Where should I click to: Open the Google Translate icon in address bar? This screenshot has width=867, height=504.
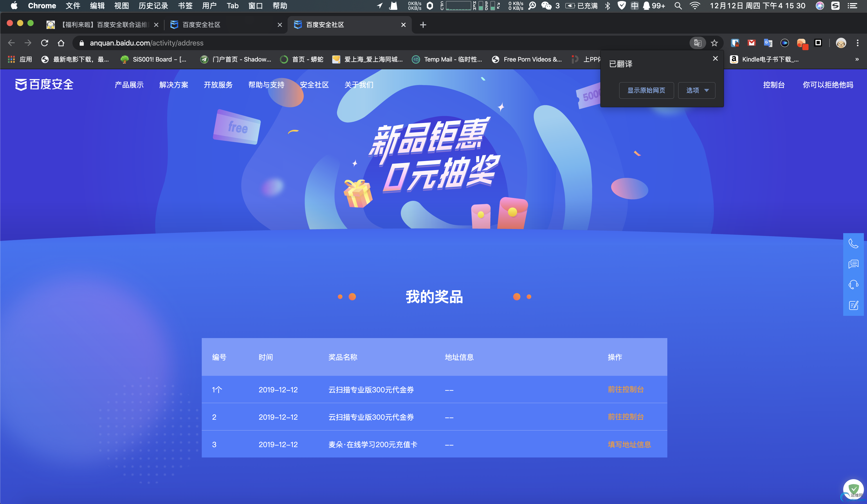(697, 43)
